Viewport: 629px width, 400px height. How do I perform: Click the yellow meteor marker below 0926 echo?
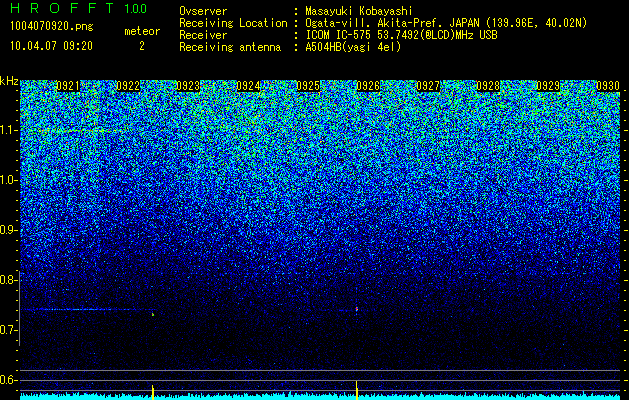[x=357, y=390]
